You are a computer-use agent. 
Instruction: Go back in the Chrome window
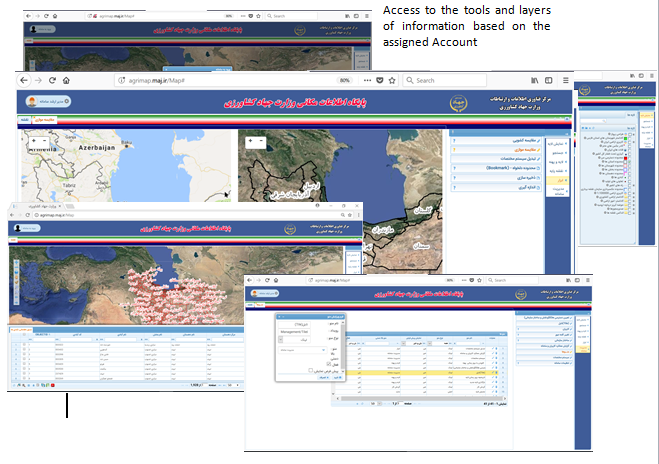[12, 215]
